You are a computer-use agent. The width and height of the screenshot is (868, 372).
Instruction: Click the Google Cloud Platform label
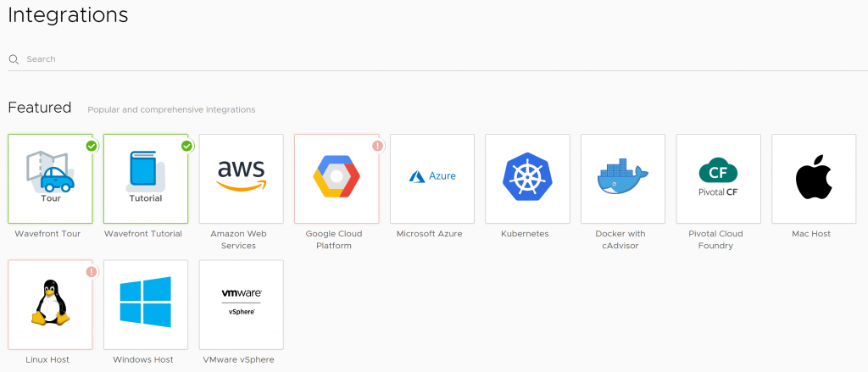tap(334, 240)
